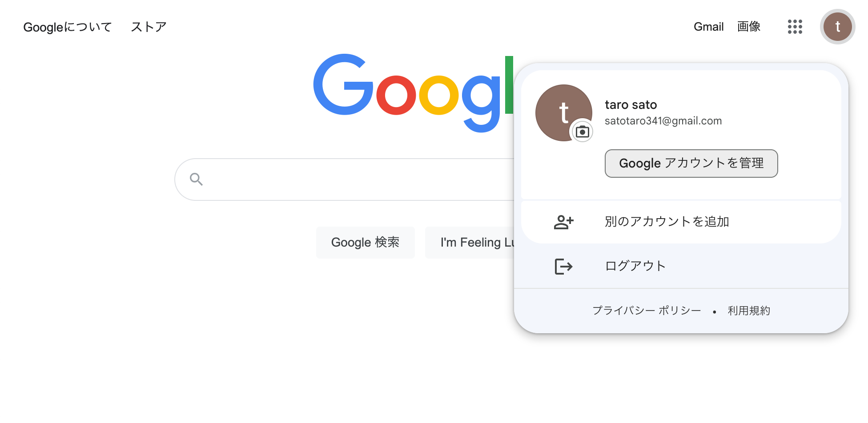Viewport: 868px width, 423px height.
Task: Click the large profile picture in panel
Action: 563,113
